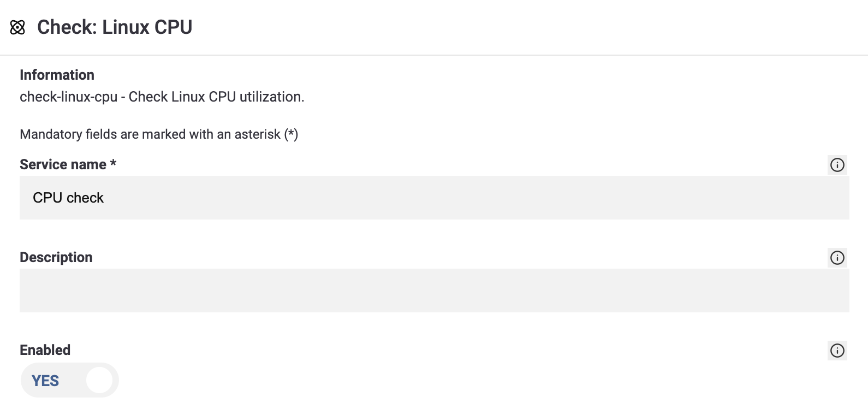This screenshot has width=868, height=415.
Task: Show help info for Enabled setting
Action: tap(837, 351)
